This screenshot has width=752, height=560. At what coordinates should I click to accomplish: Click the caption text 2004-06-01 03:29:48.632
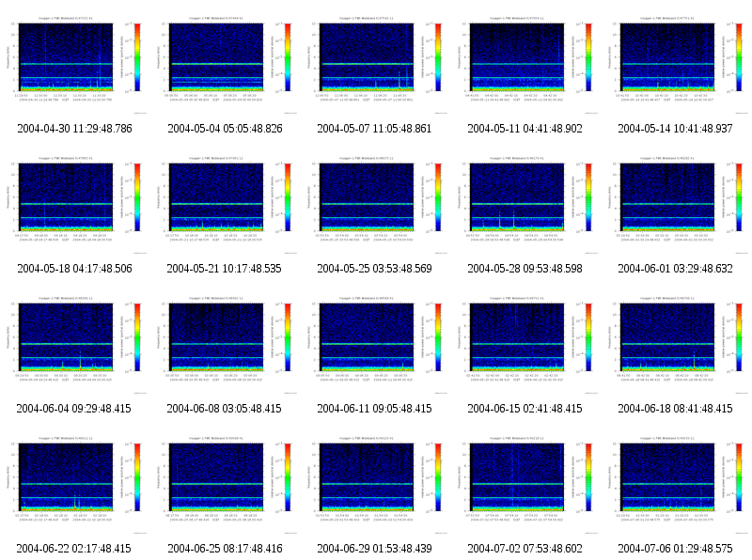pos(675,269)
